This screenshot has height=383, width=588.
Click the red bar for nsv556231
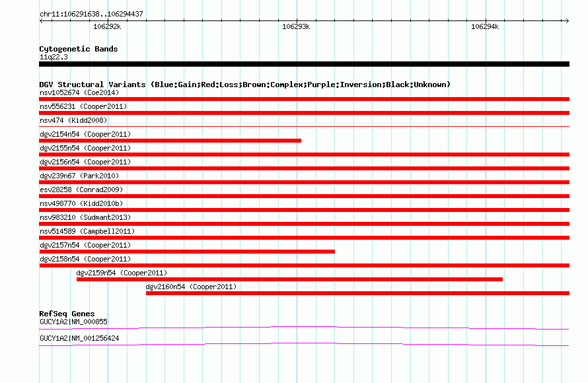(304, 113)
